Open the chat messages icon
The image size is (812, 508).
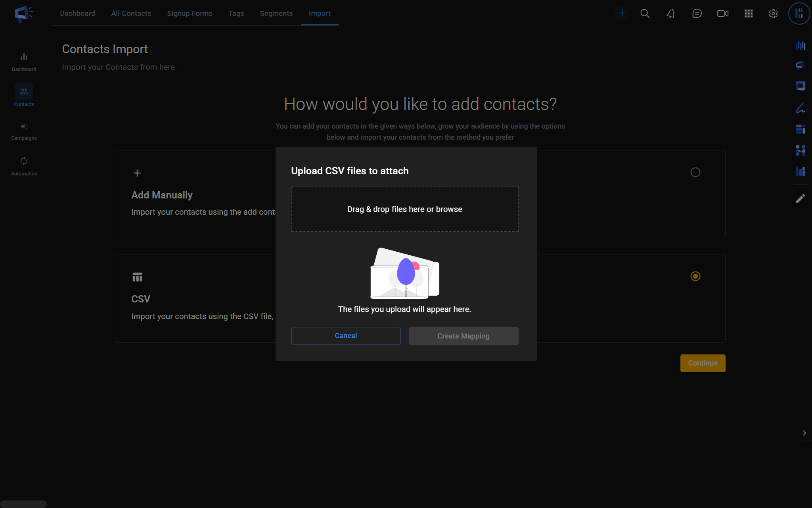(x=697, y=13)
